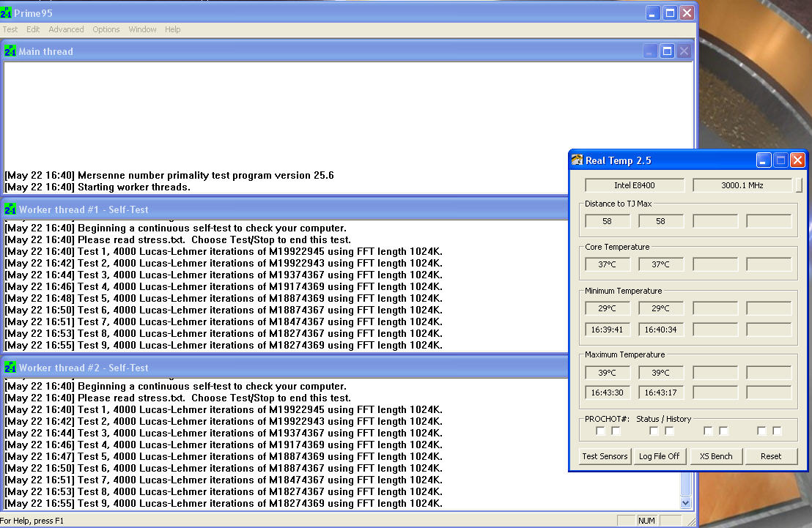This screenshot has width=812, height=528.
Task: Click the 'Core Temperature' group label
Action: pyautogui.click(x=617, y=247)
